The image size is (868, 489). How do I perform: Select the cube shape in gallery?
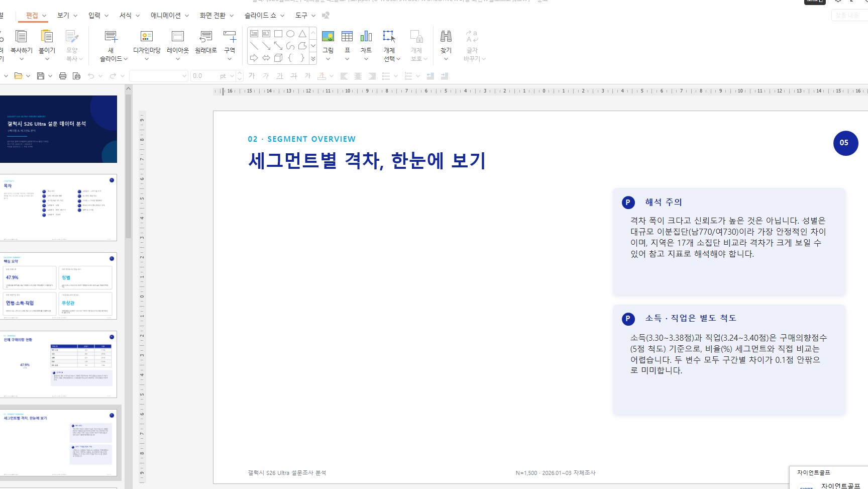click(278, 58)
